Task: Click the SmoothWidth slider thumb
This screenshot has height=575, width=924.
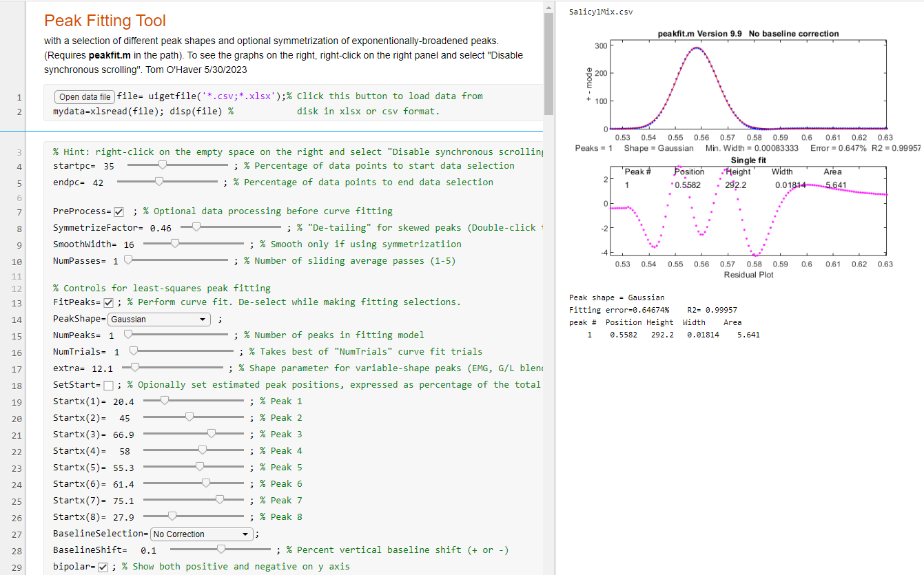Action: coord(175,244)
